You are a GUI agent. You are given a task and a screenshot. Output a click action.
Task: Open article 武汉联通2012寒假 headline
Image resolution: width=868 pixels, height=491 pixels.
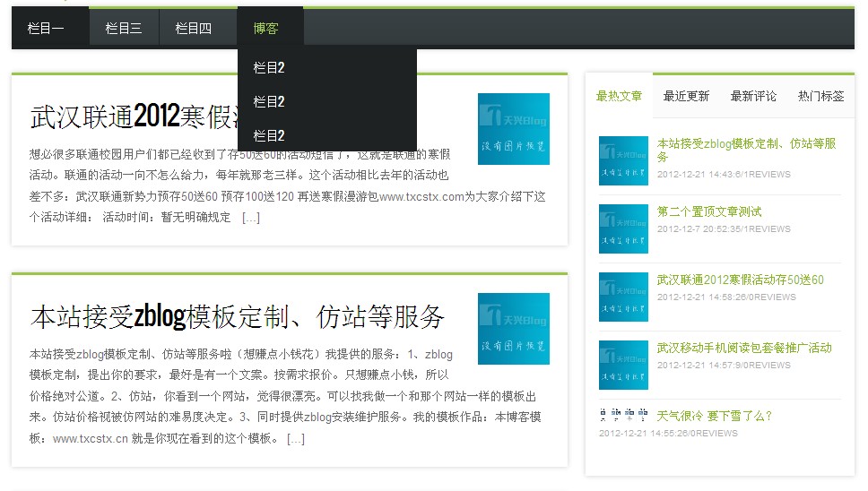134,116
